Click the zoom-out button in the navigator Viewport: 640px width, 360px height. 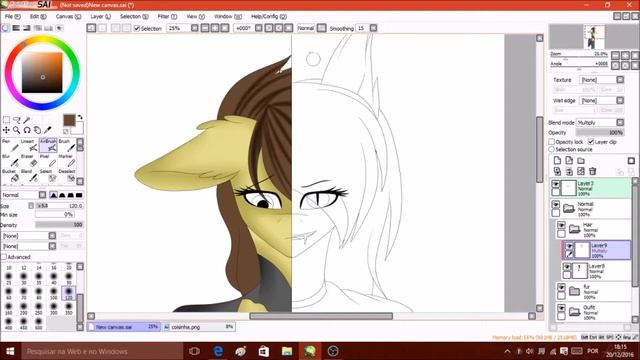tap(615, 55)
